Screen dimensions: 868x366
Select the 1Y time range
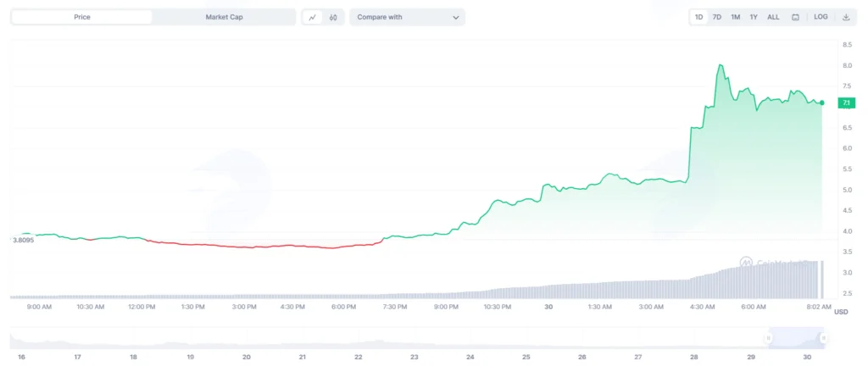click(754, 17)
